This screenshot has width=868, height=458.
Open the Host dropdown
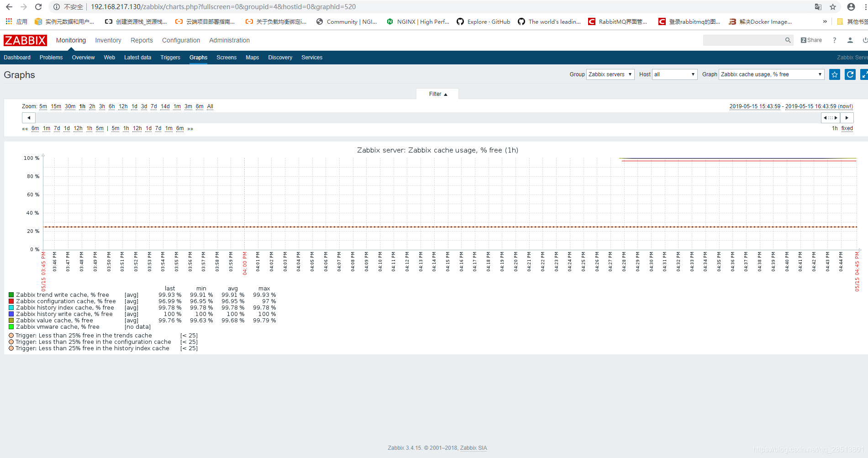(x=675, y=74)
